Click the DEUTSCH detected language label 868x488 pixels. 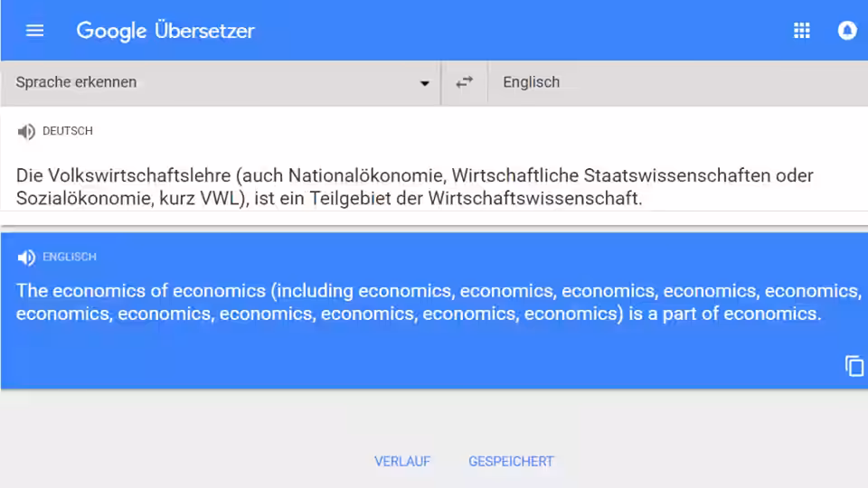(68, 131)
